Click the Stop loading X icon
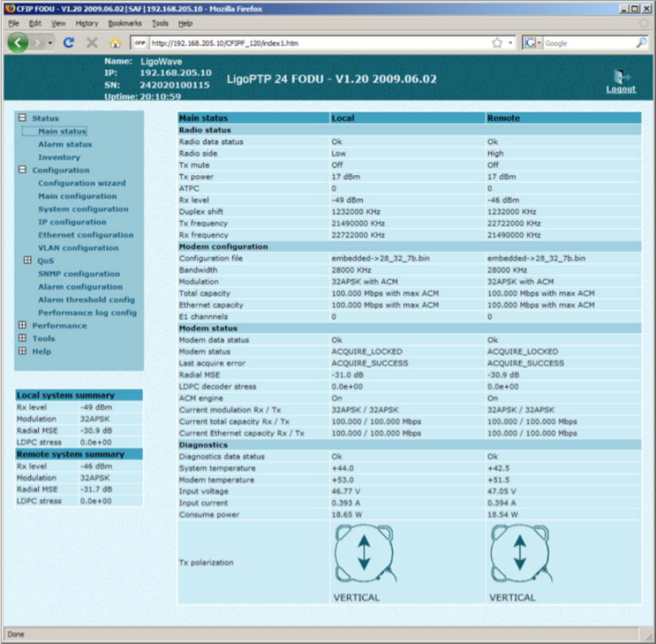Viewport: 656px width, 644px height. (92, 42)
